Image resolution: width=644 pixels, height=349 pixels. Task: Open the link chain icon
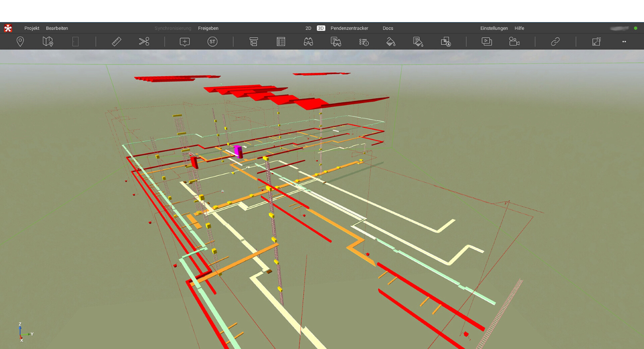pyautogui.click(x=555, y=42)
